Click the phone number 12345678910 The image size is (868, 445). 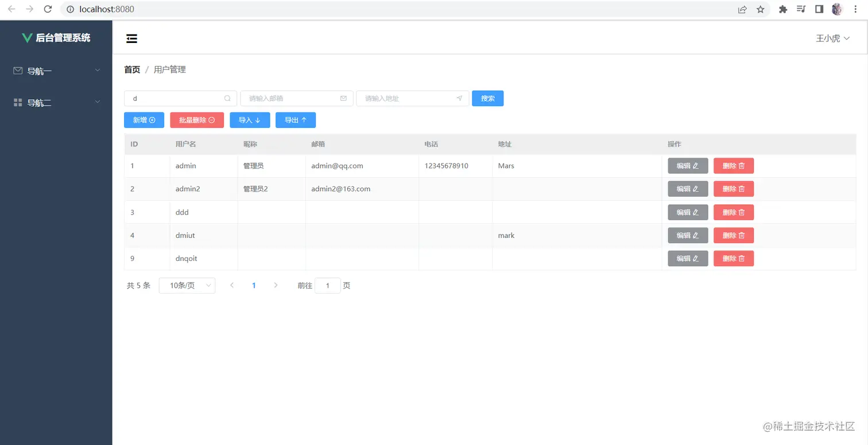pyautogui.click(x=447, y=166)
